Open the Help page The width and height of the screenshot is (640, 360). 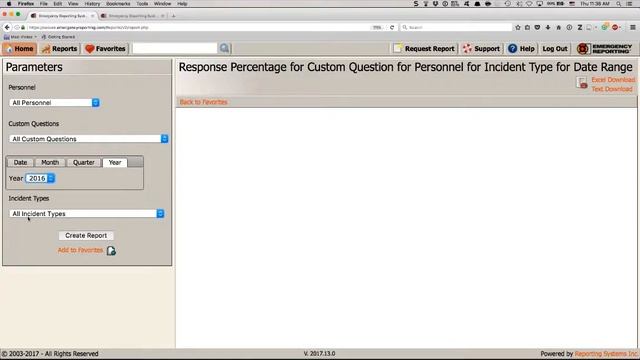(522, 49)
